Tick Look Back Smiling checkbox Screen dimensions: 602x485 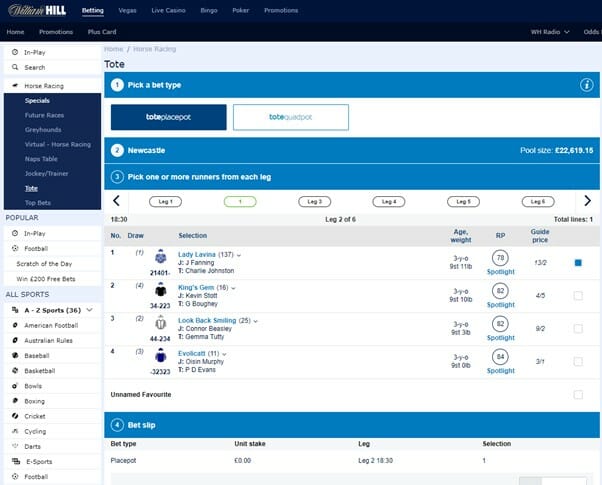pos(578,329)
